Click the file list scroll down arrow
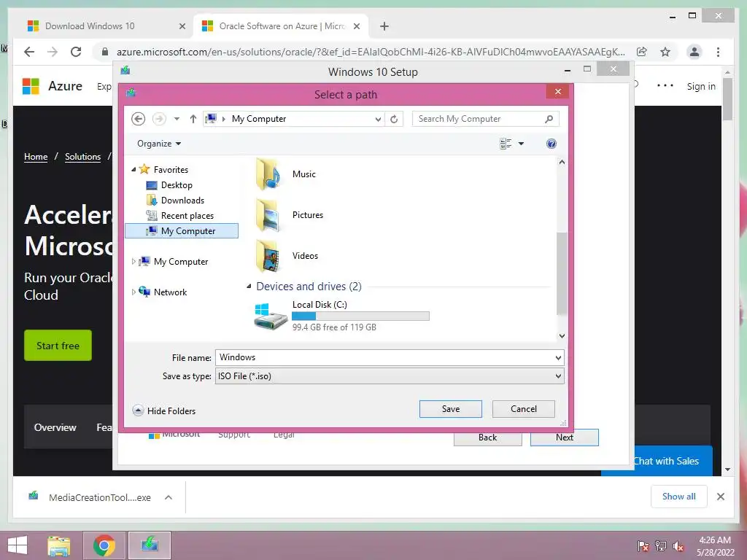 point(562,335)
